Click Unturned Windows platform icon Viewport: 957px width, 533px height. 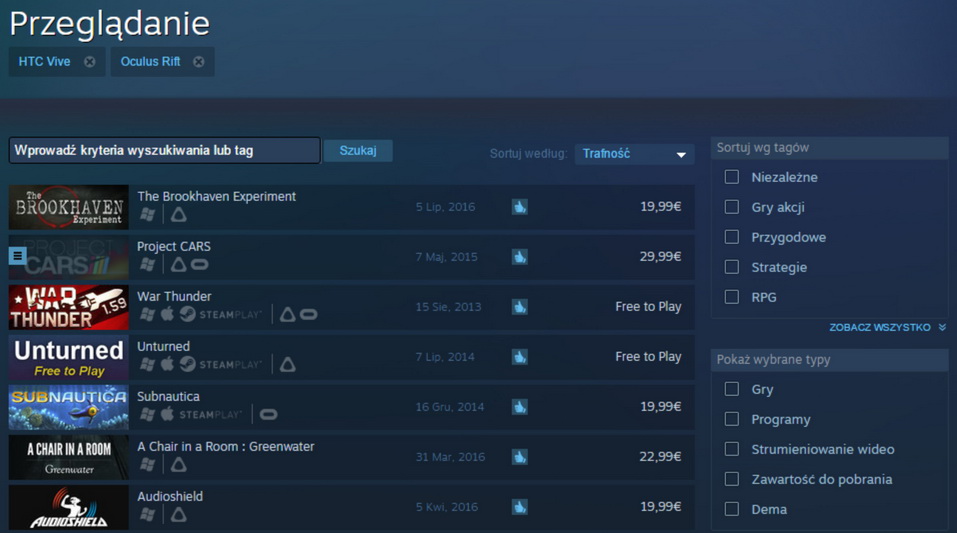148,365
